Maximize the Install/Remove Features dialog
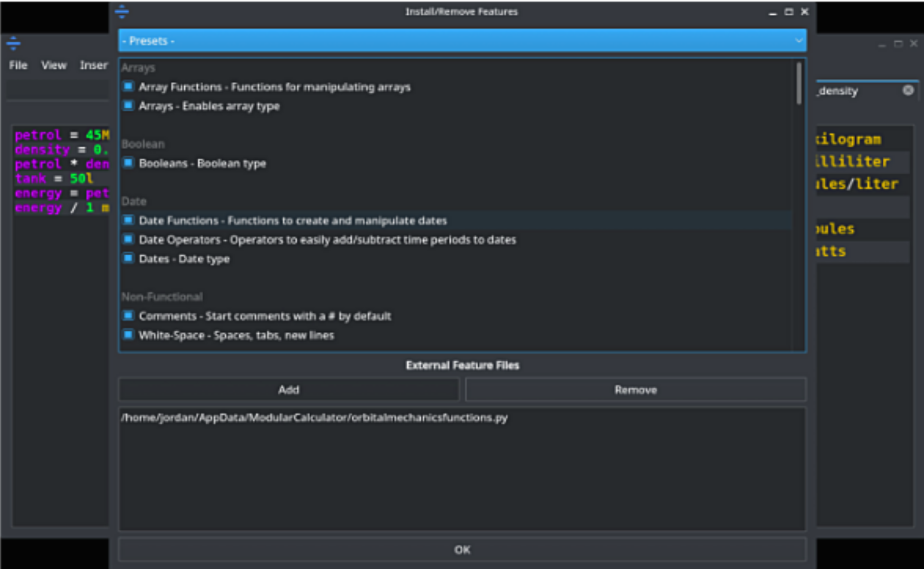This screenshot has width=924, height=569. [789, 12]
